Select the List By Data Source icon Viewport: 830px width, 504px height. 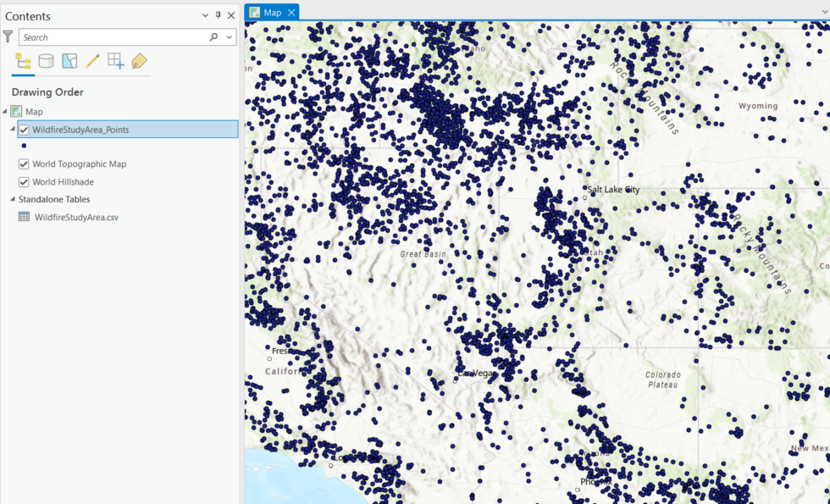(x=47, y=60)
